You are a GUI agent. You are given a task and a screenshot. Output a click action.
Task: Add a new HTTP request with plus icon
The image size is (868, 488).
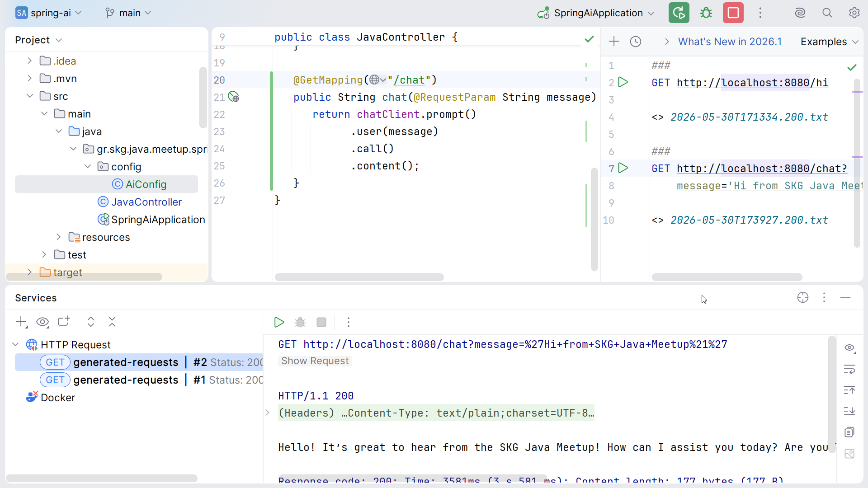(x=613, y=42)
